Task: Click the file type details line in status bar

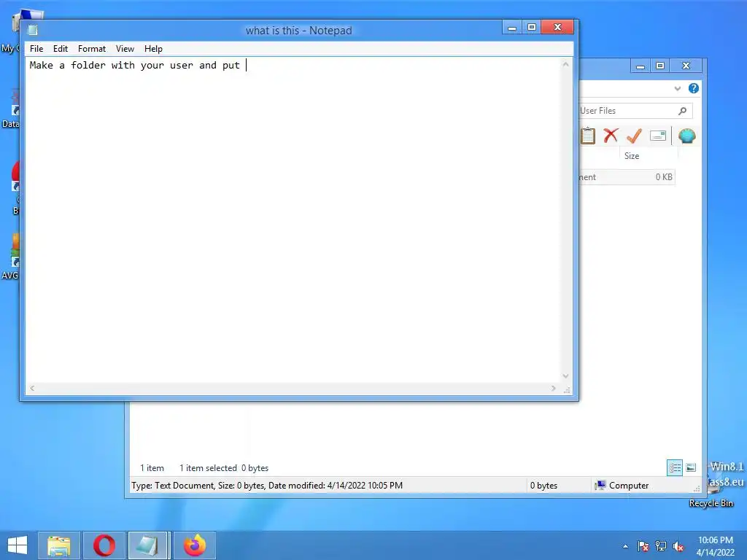Action: (267, 485)
